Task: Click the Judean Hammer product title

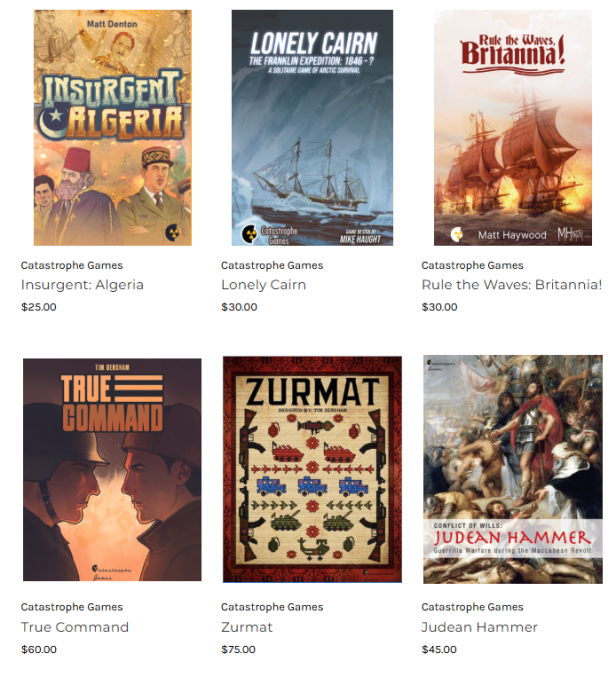Action: coord(480,627)
